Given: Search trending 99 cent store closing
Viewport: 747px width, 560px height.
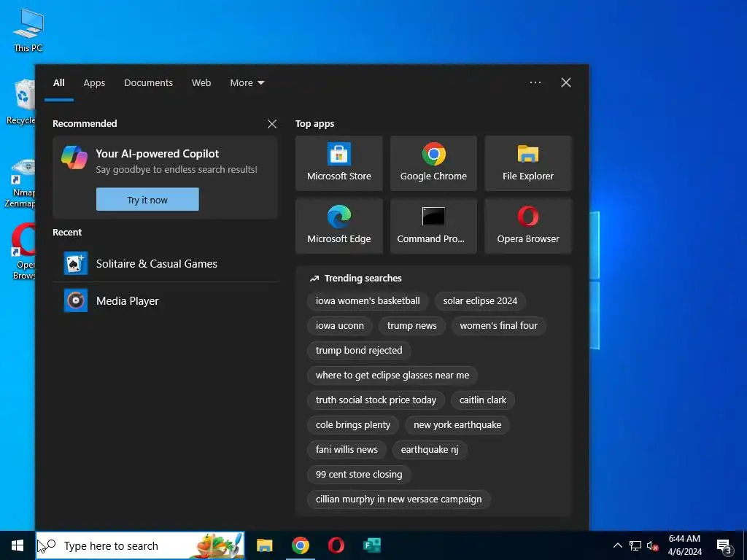Looking at the screenshot, I should [359, 474].
